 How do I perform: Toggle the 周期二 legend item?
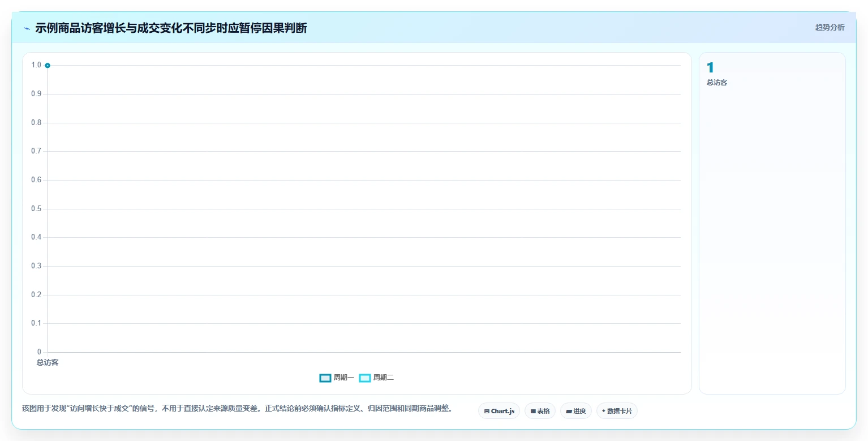point(376,378)
